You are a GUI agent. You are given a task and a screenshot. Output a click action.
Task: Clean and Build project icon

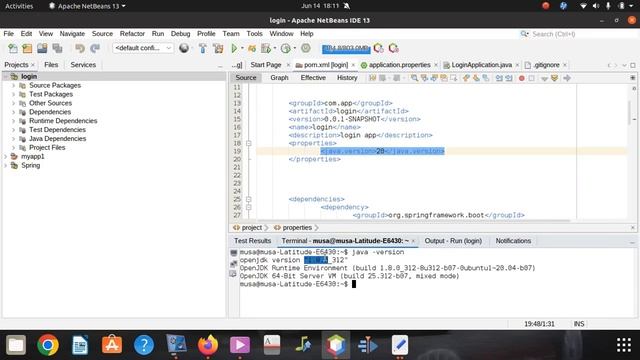coord(218,49)
